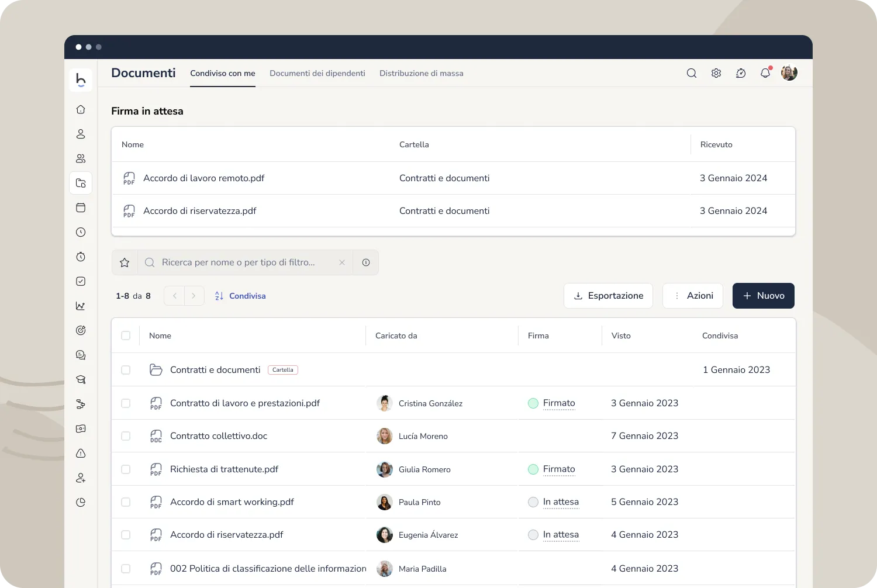Click Firmato status for Contratto di lavoro

[x=559, y=403]
